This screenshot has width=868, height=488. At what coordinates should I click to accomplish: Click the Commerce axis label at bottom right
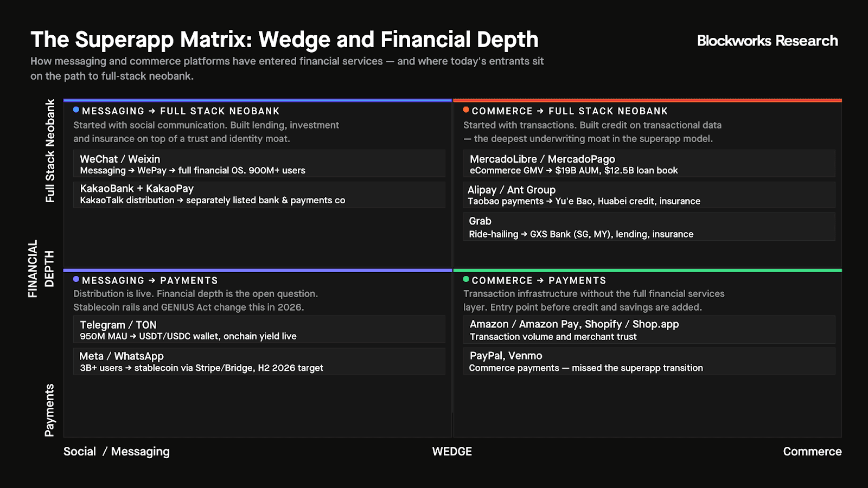812,452
